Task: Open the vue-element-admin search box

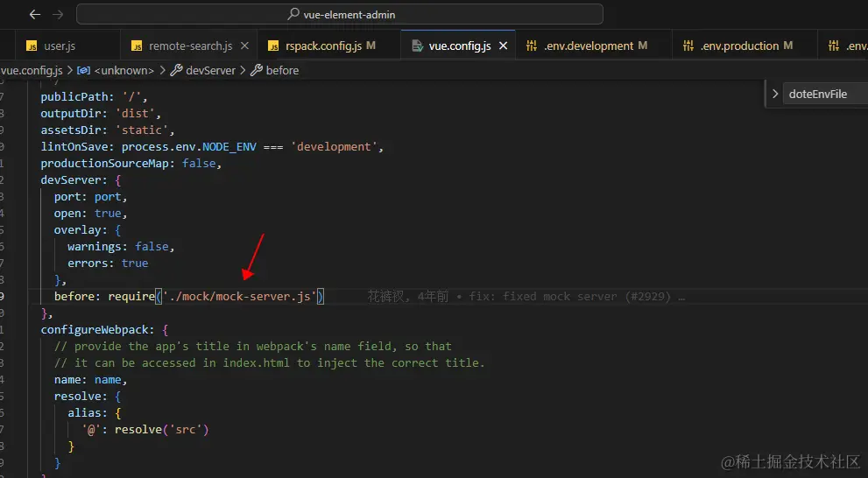Action: click(x=339, y=14)
